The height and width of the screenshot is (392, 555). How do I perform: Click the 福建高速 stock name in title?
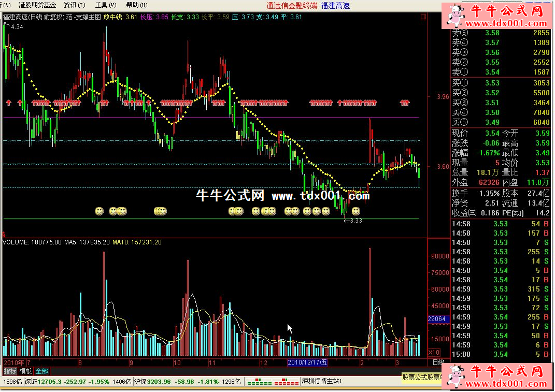point(335,6)
